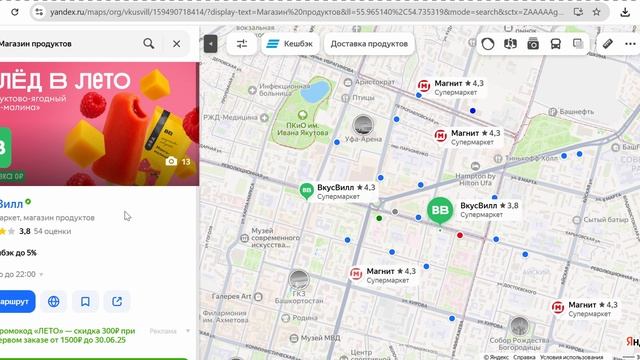
Task: Open the map layers icon
Action: point(578,44)
